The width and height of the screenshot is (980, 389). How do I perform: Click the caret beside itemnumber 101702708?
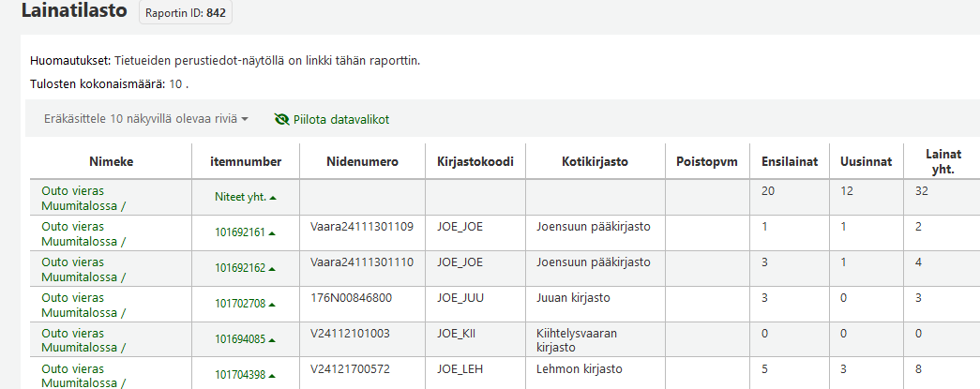coord(272,304)
